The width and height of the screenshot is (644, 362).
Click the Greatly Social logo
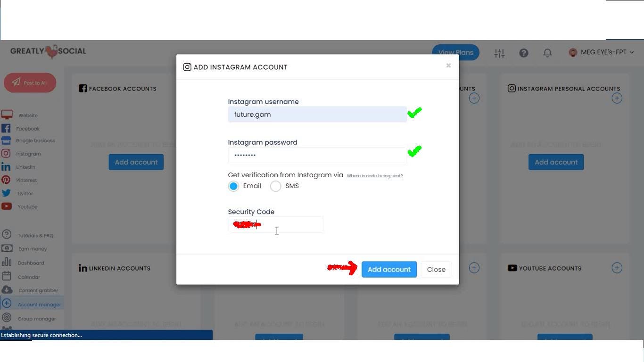tap(48, 51)
